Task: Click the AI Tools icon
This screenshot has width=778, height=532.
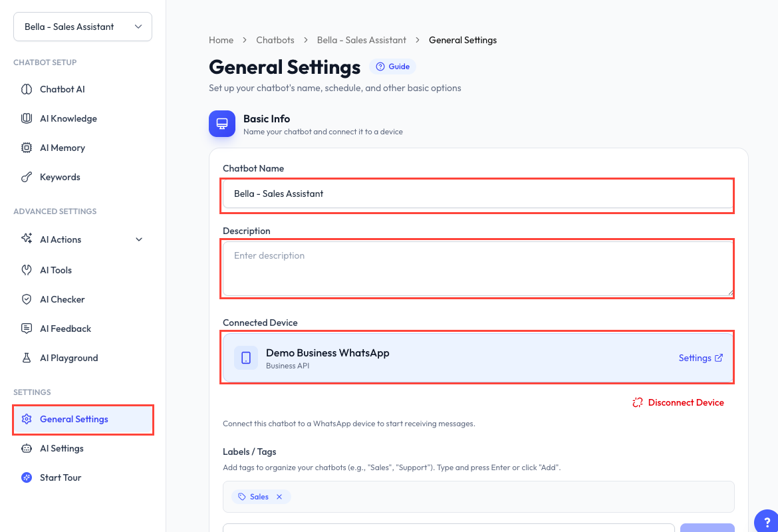Action: [x=27, y=270]
